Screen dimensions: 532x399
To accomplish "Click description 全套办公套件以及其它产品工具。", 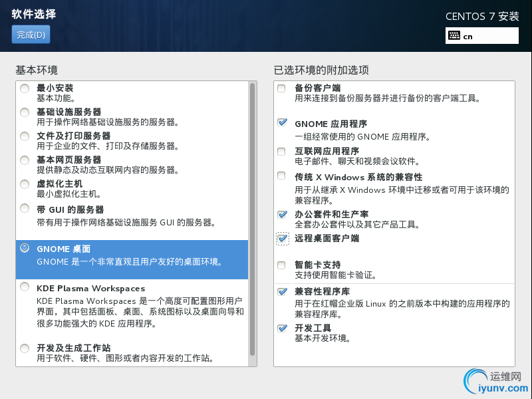I will click(x=358, y=225).
